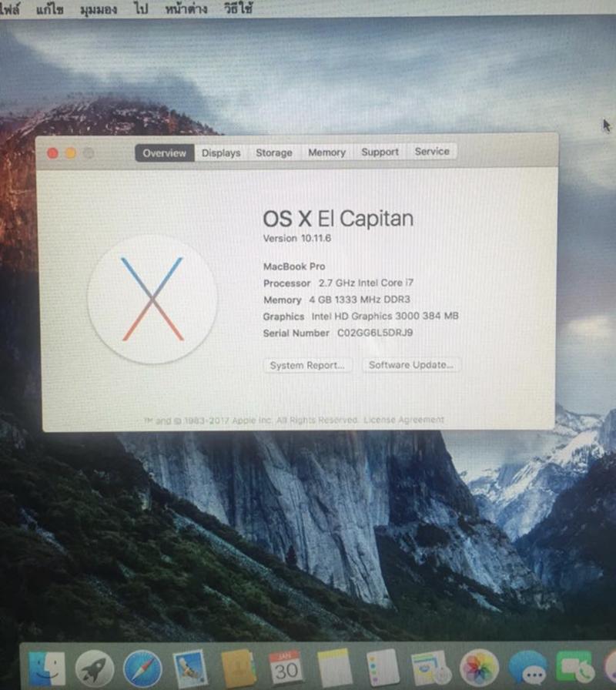The image size is (616, 690).
Task: Click the El Capitan X logo
Action: click(x=152, y=299)
